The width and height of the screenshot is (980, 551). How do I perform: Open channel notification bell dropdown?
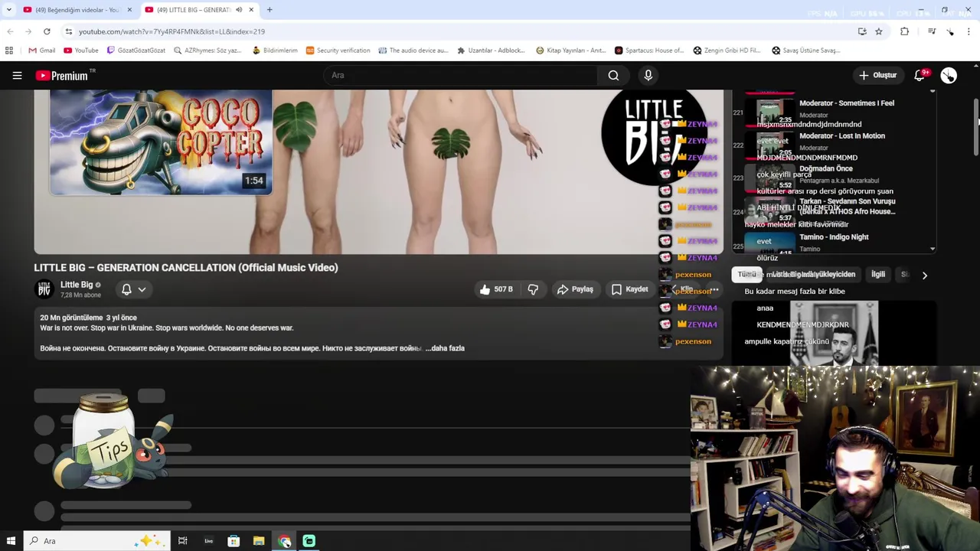pyautogui.click(x=134, y=289)
